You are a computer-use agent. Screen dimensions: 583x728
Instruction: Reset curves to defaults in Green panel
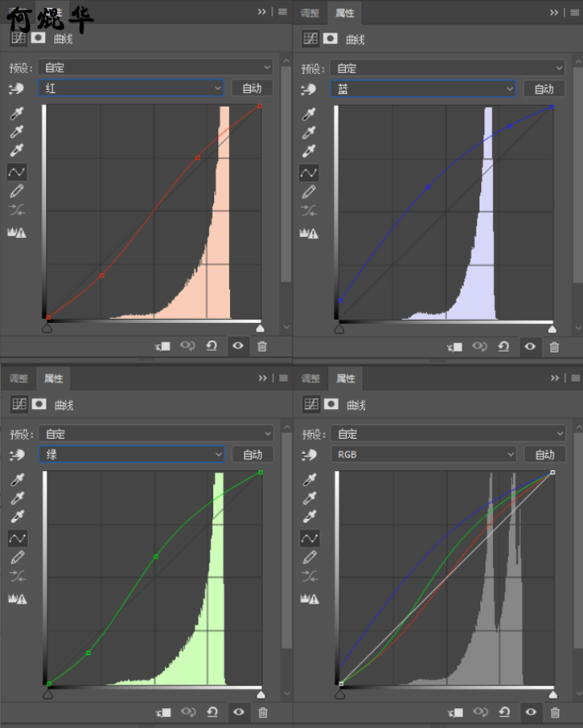(211, 712)
